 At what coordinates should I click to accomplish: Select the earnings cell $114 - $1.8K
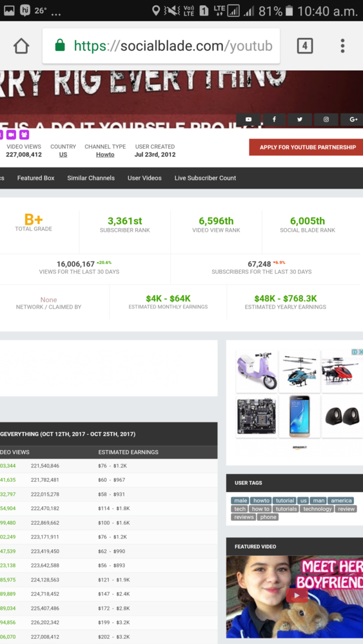114,509
